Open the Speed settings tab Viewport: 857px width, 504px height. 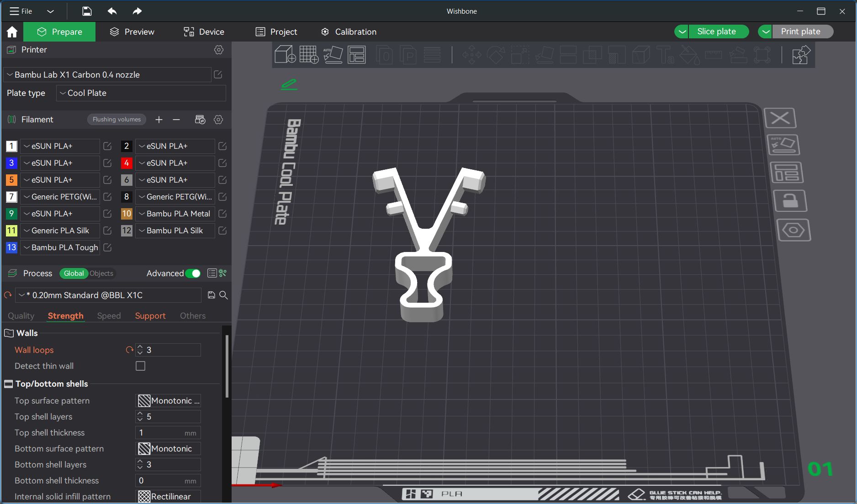coord(109,316)
